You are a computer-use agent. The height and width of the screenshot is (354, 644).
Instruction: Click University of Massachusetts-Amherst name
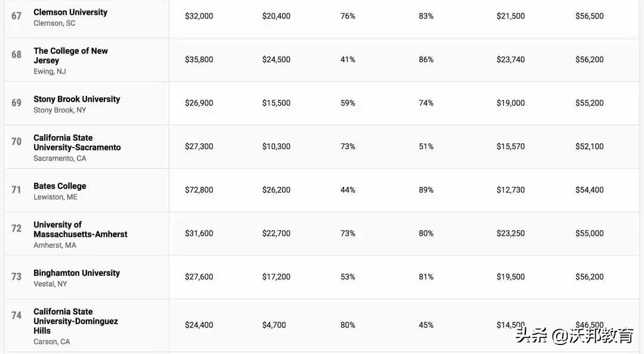pos(80,230)
